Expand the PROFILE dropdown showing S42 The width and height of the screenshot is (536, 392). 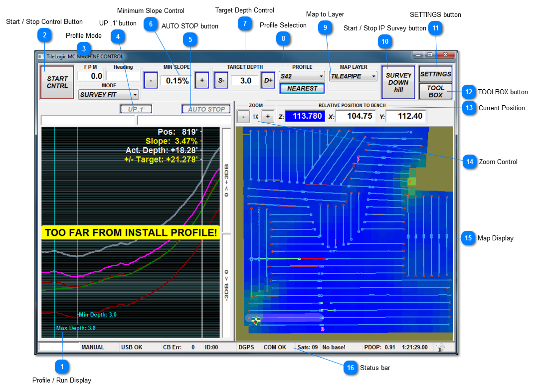(302, 76)
